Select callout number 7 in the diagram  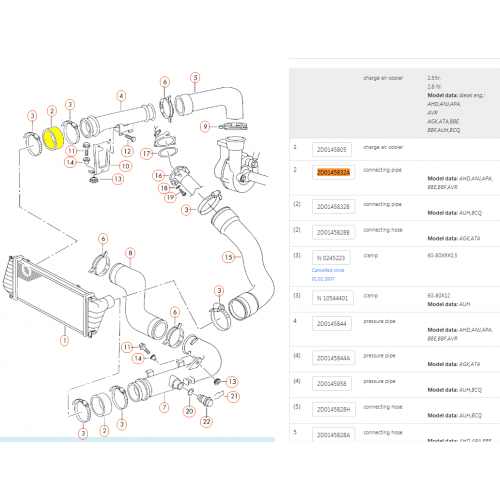tap(164, 407)
